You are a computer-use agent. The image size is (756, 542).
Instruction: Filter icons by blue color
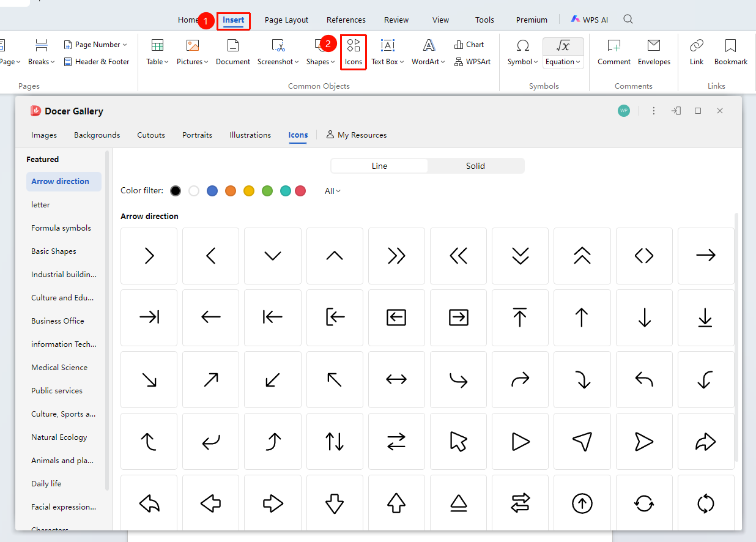(x=212, y=191)
